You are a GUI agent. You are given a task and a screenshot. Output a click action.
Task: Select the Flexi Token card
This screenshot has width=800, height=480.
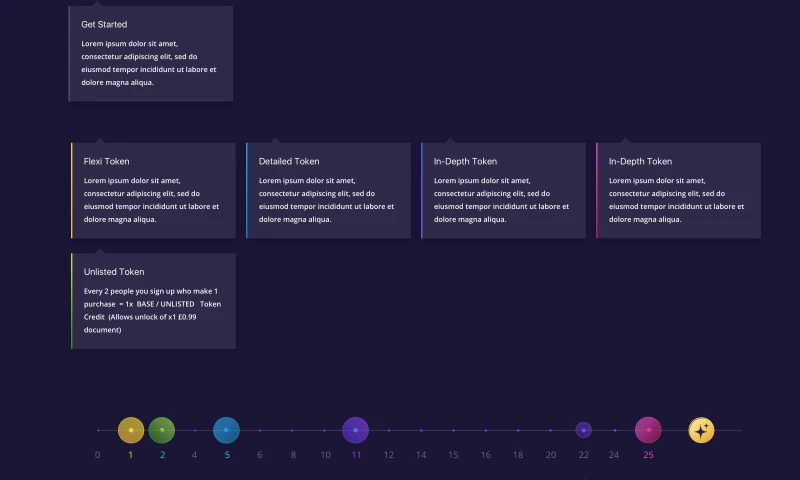coord(153,190)
